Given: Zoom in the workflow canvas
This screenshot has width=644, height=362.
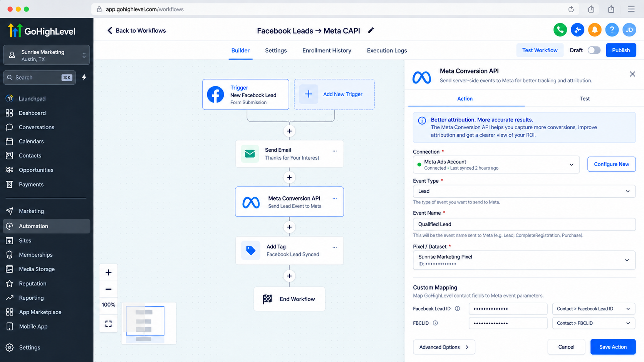Looking at the screenshot, I should 109,273.
